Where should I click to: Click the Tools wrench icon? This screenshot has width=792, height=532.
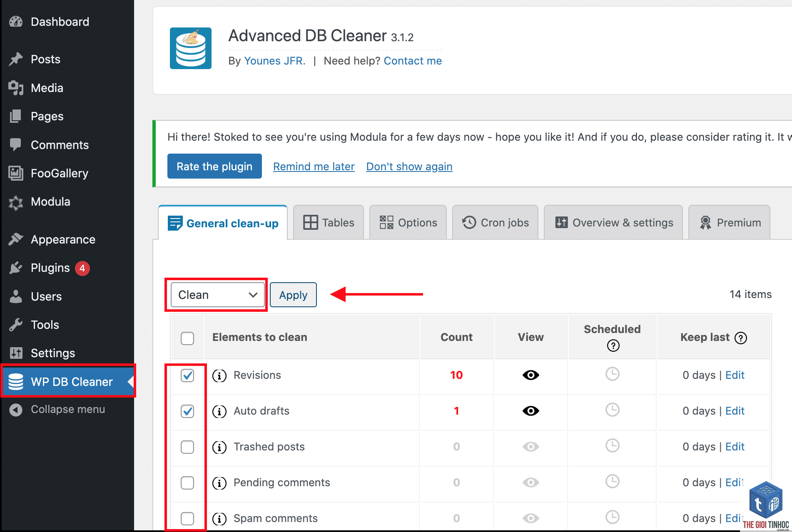[x=16, y=325]
